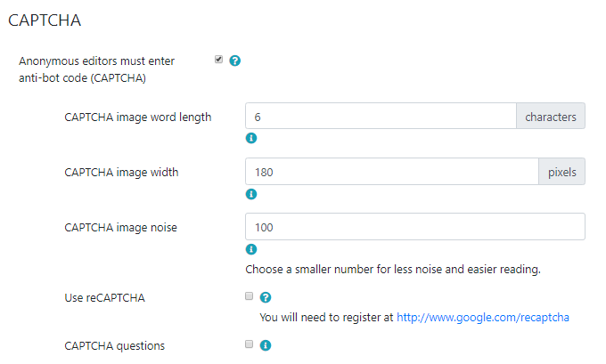Open help icon next to Use reCAPTCHA
The height and width of the screenshot is (364, 606).
click(266, 297)
